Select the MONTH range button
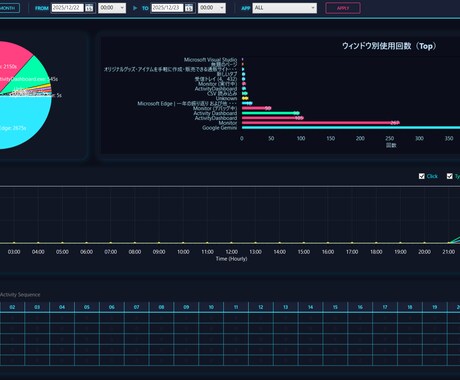This screenshot has width=460, height=380. click(x=9, y=8)
